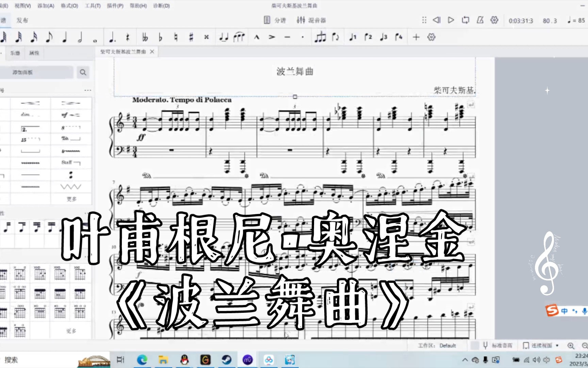Grab the playback toolbar handle
The image size is (588, 368).
424,20
